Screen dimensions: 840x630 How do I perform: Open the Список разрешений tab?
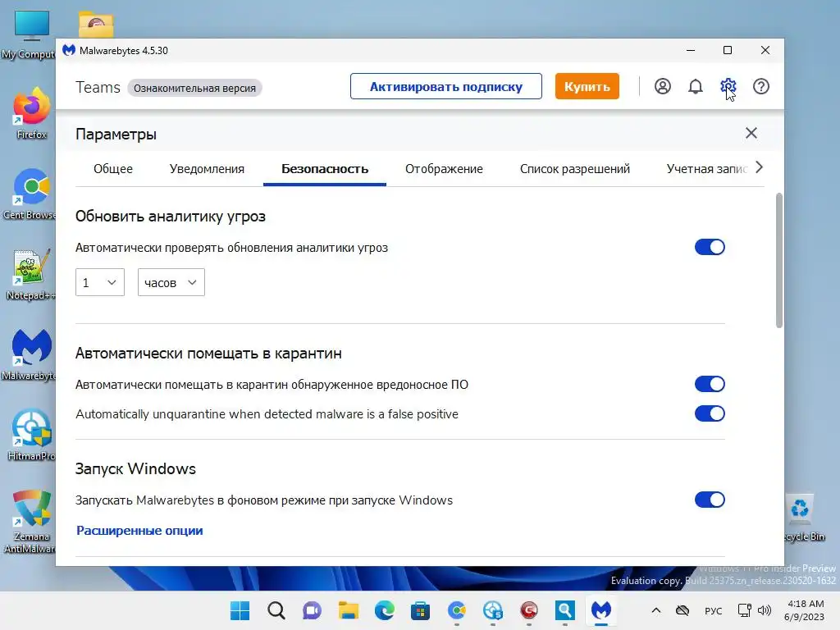point(575,169)
